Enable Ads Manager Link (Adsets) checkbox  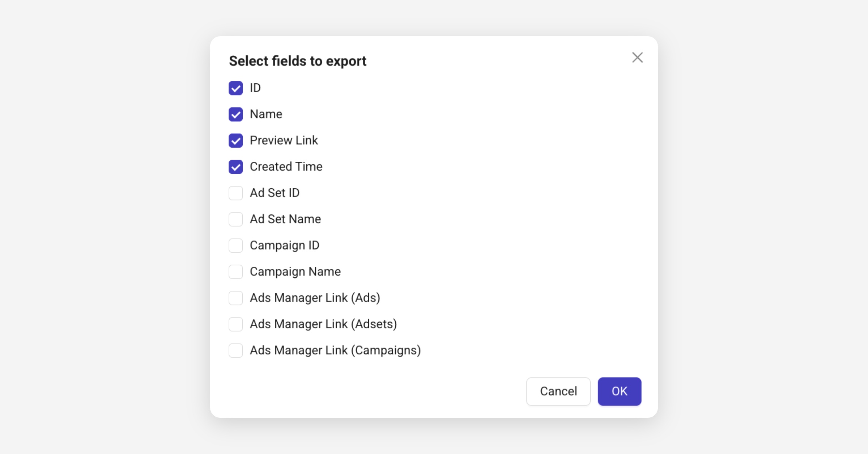tap(236, 324)
